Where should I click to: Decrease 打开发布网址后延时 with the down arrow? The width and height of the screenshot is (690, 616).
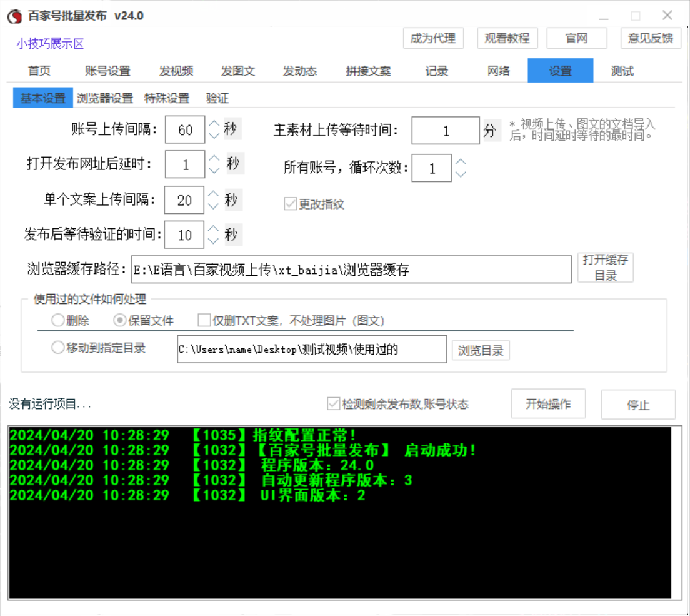pyautogui.click(x=214, y=170)
